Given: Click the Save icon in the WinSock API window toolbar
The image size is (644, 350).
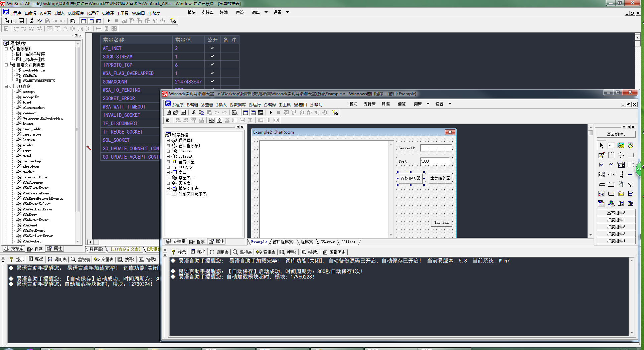Looking at the screenshot, I should click(x=21, y=21).
